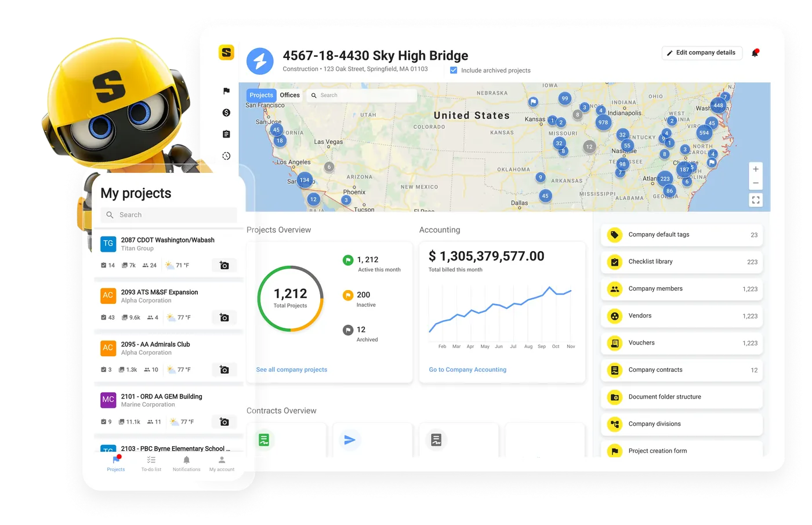Click the My projects Search field
The width and height of the screenshot is (812, 525).
tap(169, 215)
